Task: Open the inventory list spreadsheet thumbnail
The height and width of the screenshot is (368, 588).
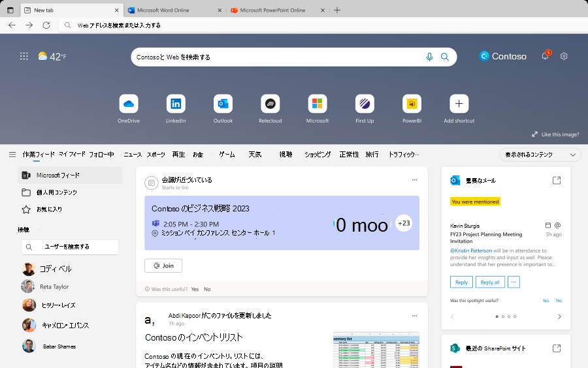Action: point(376,350)
